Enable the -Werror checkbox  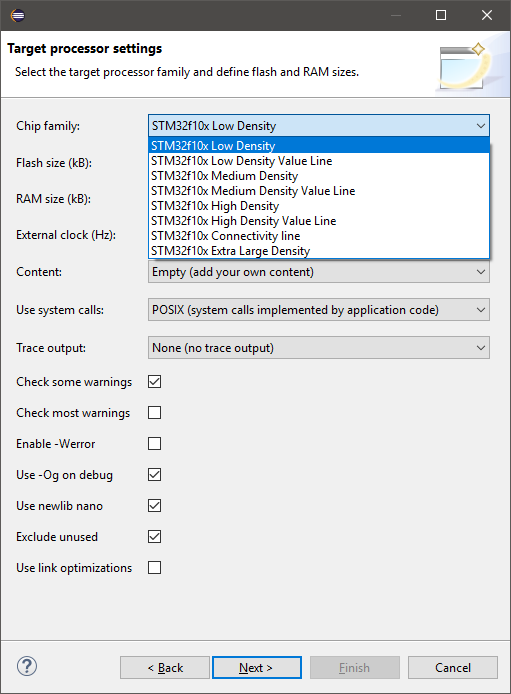click(154, 443)
